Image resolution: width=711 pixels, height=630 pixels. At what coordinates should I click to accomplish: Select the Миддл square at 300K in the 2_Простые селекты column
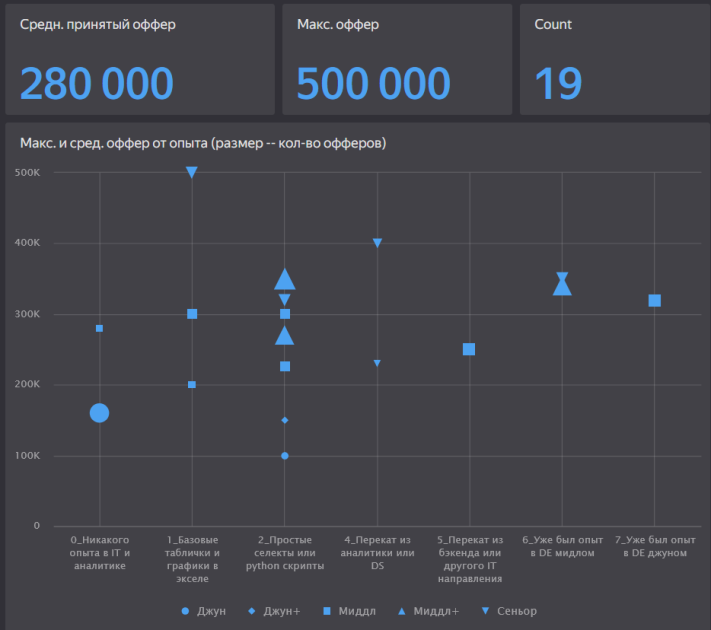click(285, 314)
